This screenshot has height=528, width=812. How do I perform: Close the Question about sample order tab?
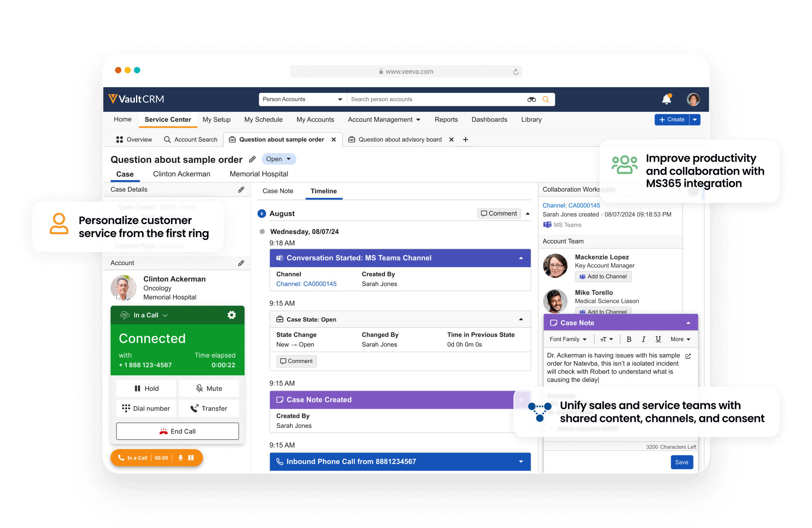pos(334,140)
